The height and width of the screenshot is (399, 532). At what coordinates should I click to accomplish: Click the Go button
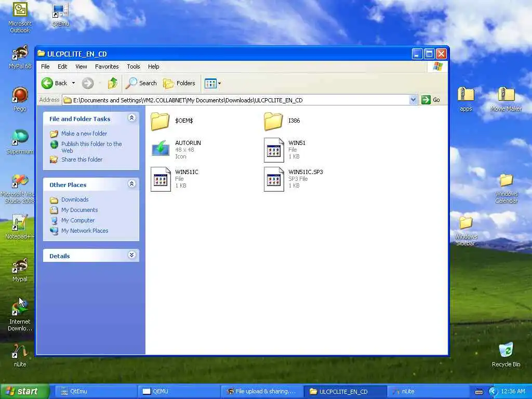(x=431, y=100)
